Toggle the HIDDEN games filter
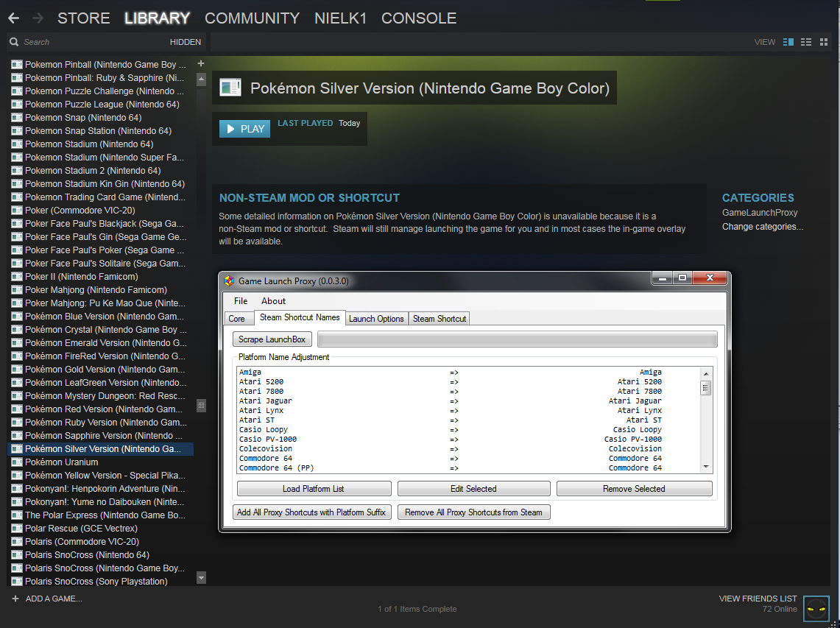 (x=186, y=42)
